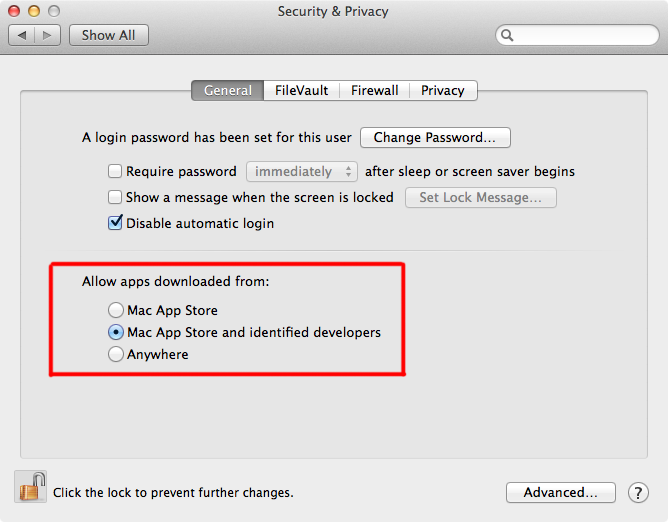
Task: Uncheck Disable automatic login
Action: coord(115,223)
